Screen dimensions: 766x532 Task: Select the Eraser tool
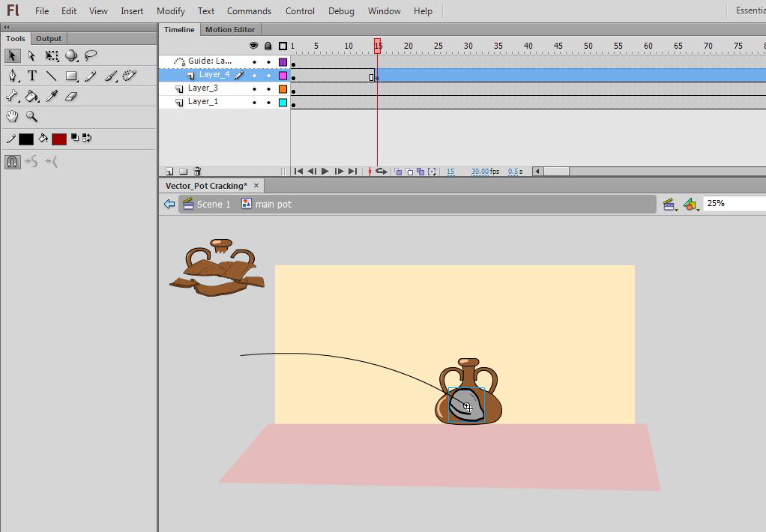tap(71, 96)
